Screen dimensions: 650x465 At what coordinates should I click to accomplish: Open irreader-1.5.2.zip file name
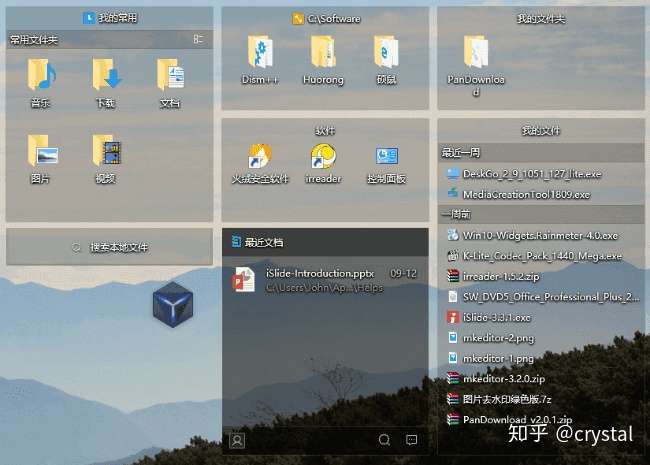click(x=501, y=276)
